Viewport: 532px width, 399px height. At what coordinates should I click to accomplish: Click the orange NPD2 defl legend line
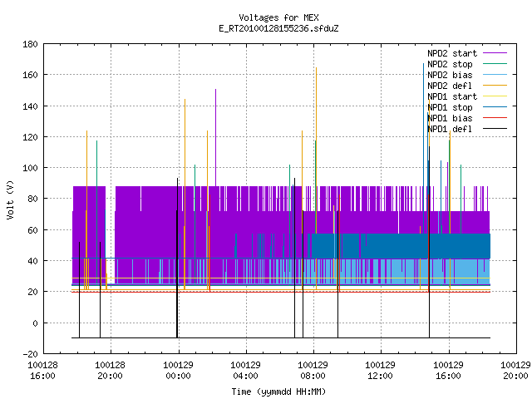(x=495, y=86)
